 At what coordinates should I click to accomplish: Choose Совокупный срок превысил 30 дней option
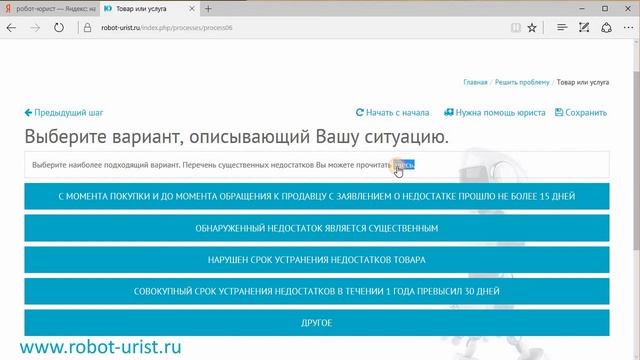317,291
